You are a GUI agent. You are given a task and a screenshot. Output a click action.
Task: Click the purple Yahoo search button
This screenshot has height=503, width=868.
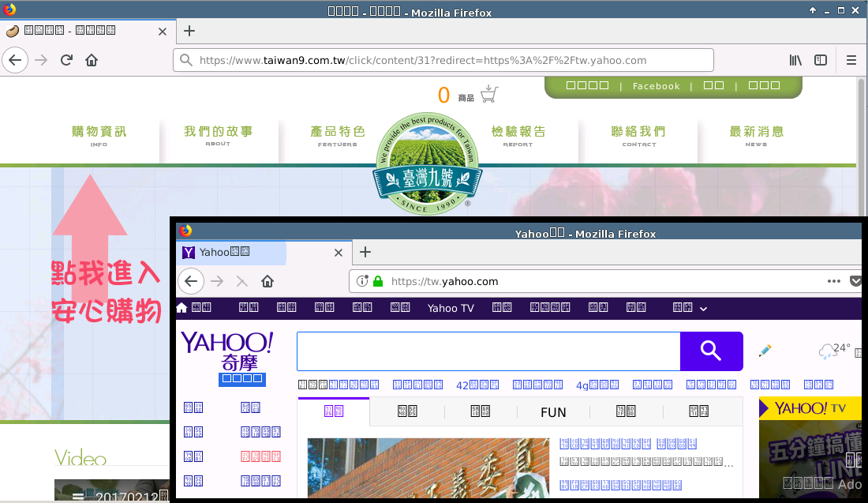point(711,351)
